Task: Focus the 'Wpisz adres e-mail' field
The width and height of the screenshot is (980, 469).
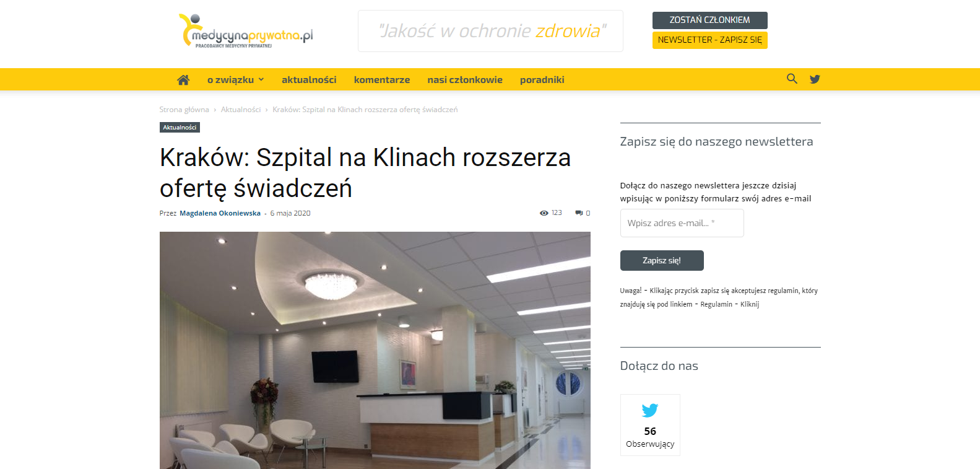Action: click(x=682, y=223)
